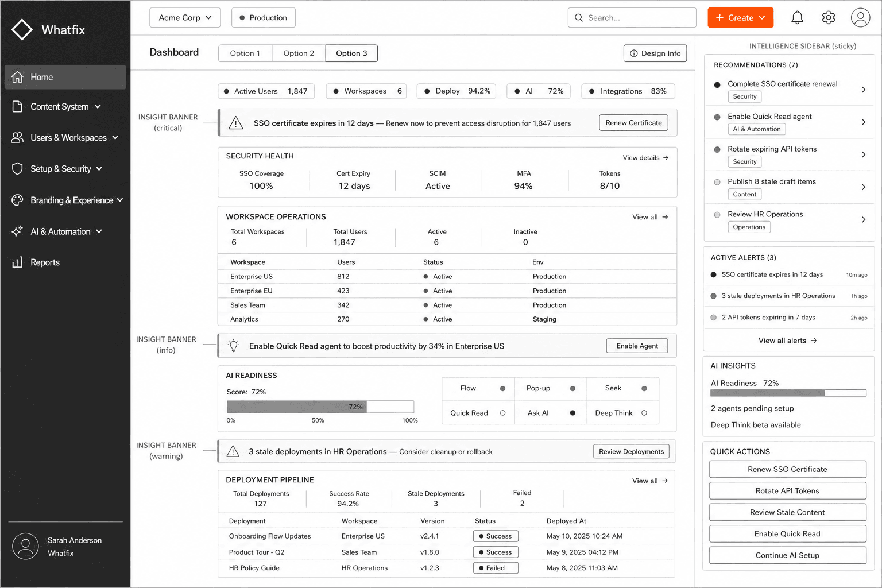
Task: Open Enable Quick Read agent arrow
Action: 864,122
